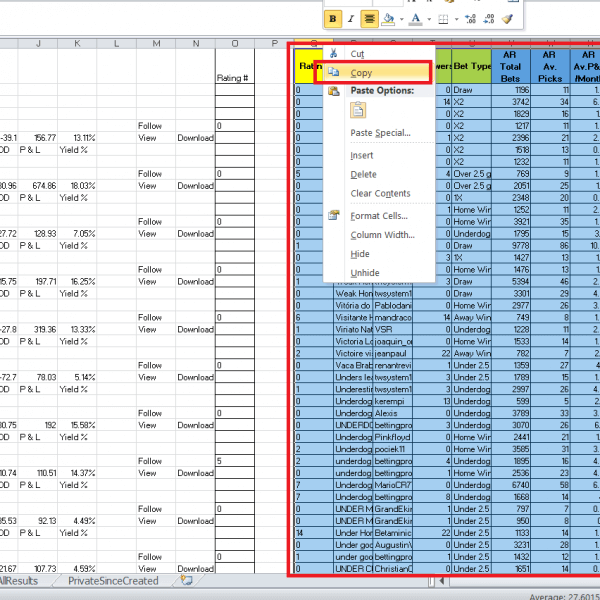Viewport: 600px width, 600px height.
Task: Click View in the 674.86 row
Action: click(x=156, y=186)
